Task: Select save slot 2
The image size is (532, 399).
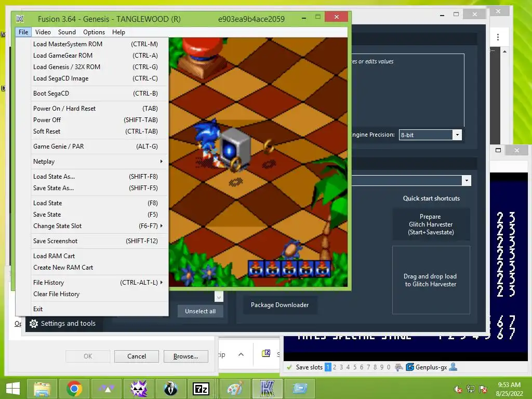Action: point(335,367)
